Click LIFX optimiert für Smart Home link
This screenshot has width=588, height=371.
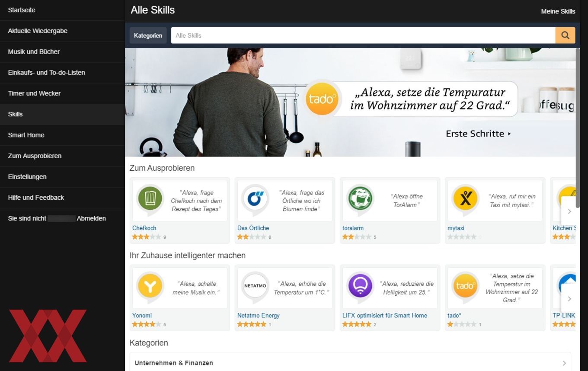pos(385,315)
